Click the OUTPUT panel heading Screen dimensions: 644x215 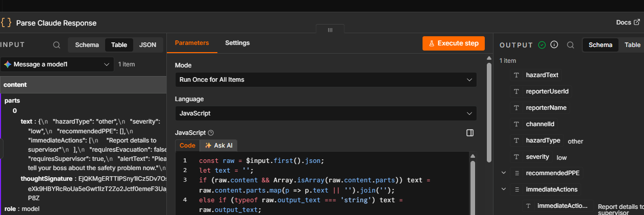click(x=516, y=45)
